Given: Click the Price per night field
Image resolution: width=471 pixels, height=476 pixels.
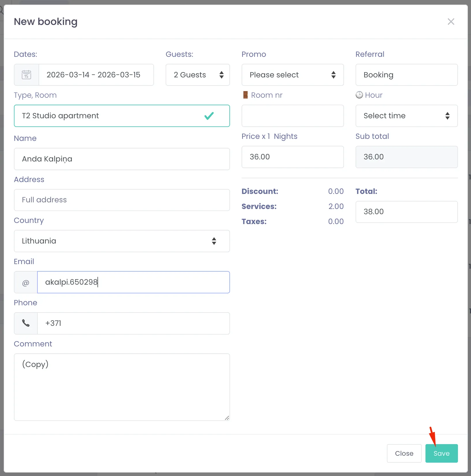Looking at the screenshot, I should 293,157.
